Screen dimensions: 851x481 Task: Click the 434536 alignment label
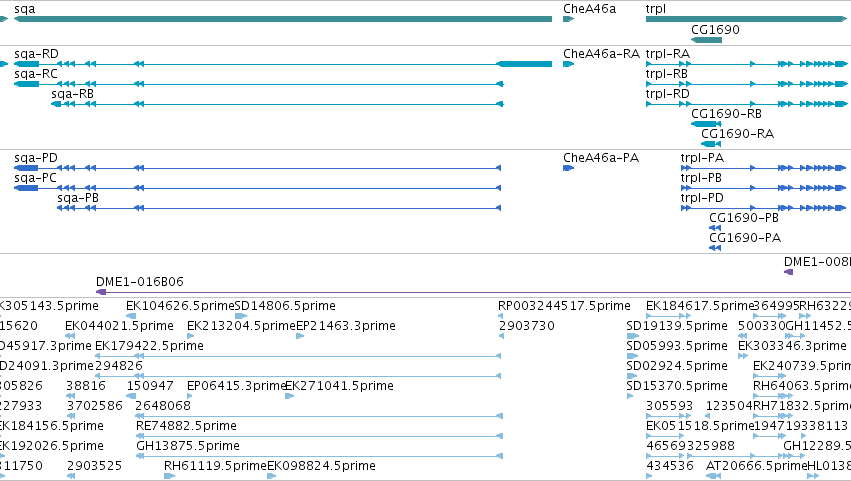670,466
